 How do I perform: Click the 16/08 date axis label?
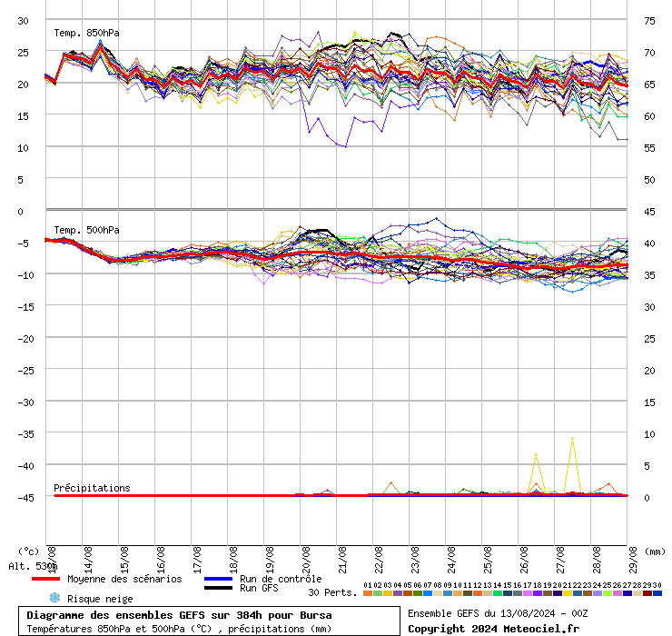(x=161, y=560)
